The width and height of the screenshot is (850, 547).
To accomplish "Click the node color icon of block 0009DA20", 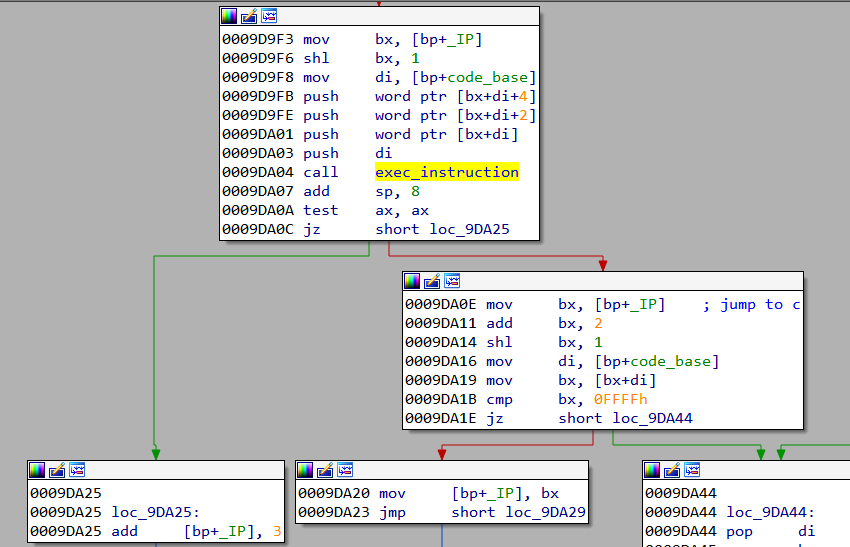I will click(305, 470).
